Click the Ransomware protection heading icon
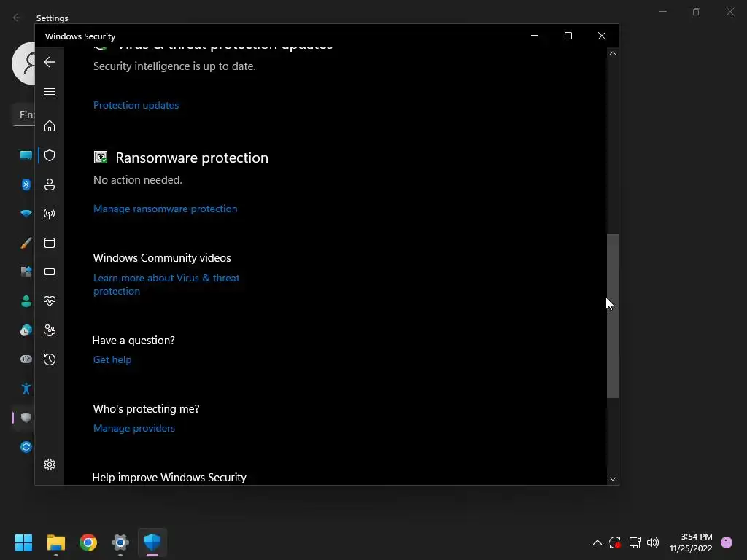Screen dimensions: 747x560 (101, 157)
